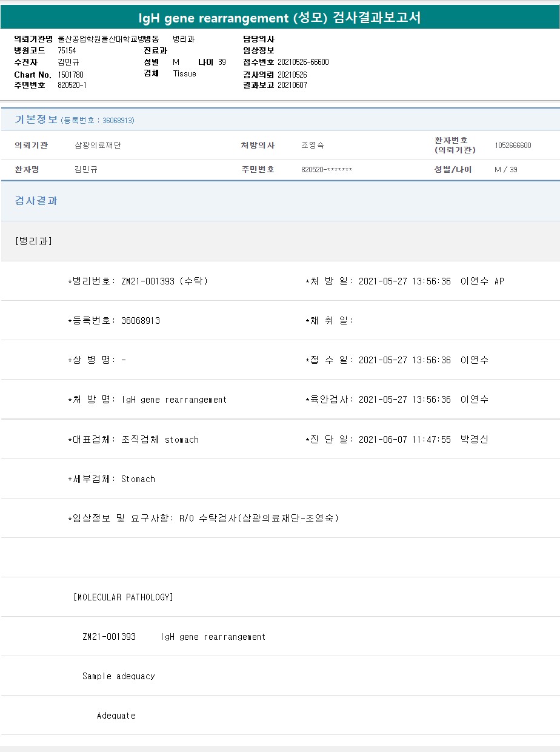Click the 검사결과보고서 report title banner

279,18
